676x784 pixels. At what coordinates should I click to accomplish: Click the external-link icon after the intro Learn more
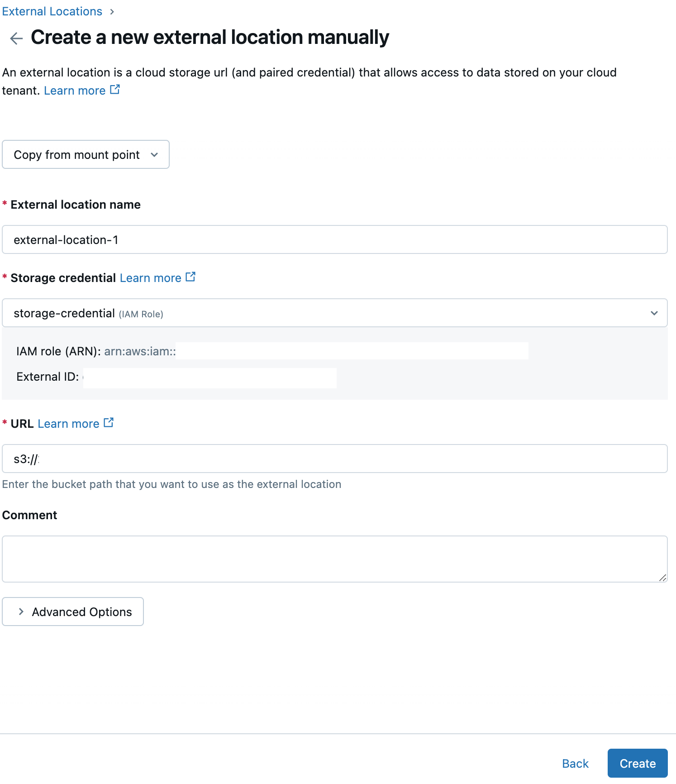click(x=114, y=89)
